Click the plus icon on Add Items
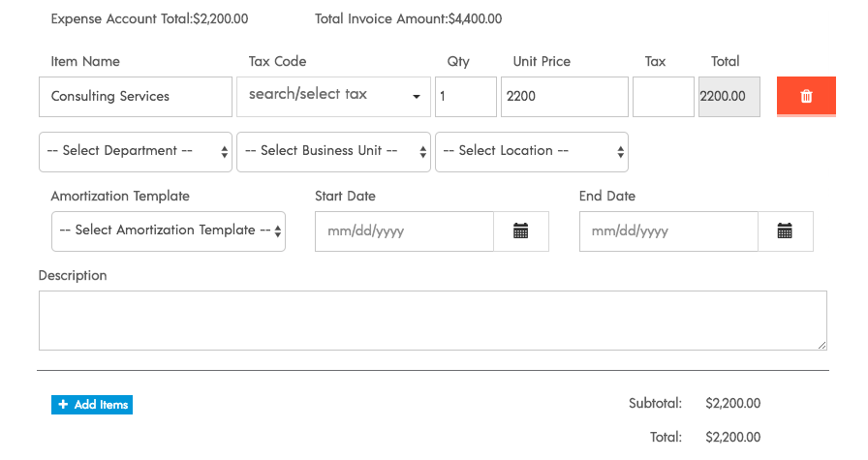This screenshot has height=460, width=868. point(63,405)
